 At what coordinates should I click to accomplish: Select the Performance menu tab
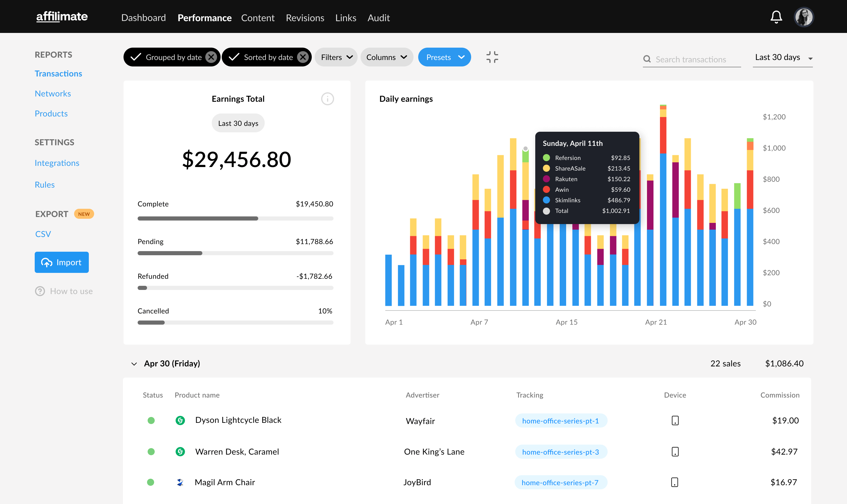205,17
